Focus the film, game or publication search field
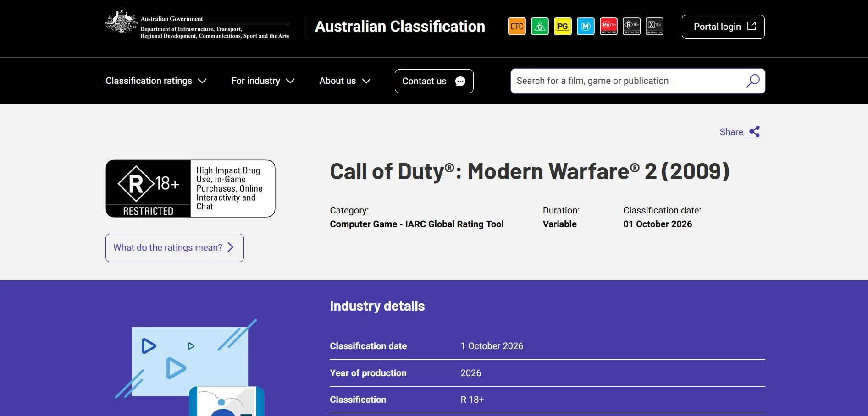The height and width of the screenshot is (416, 868). tap(638, 81)
